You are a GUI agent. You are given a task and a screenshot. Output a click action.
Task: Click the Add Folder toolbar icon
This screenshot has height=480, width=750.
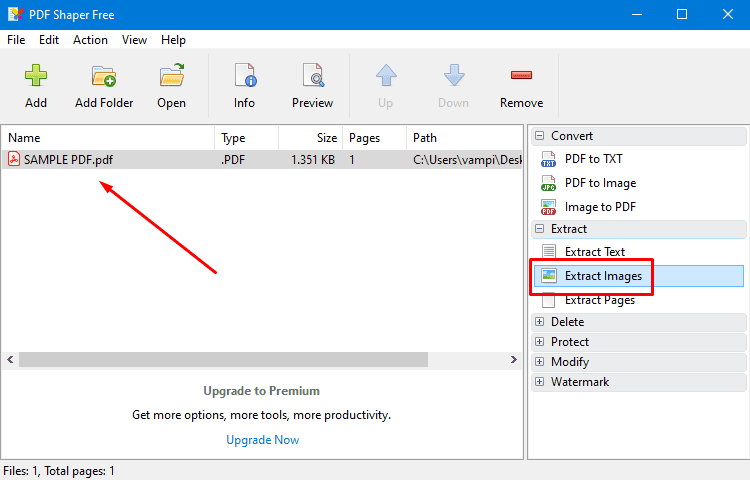coord(104,76)
